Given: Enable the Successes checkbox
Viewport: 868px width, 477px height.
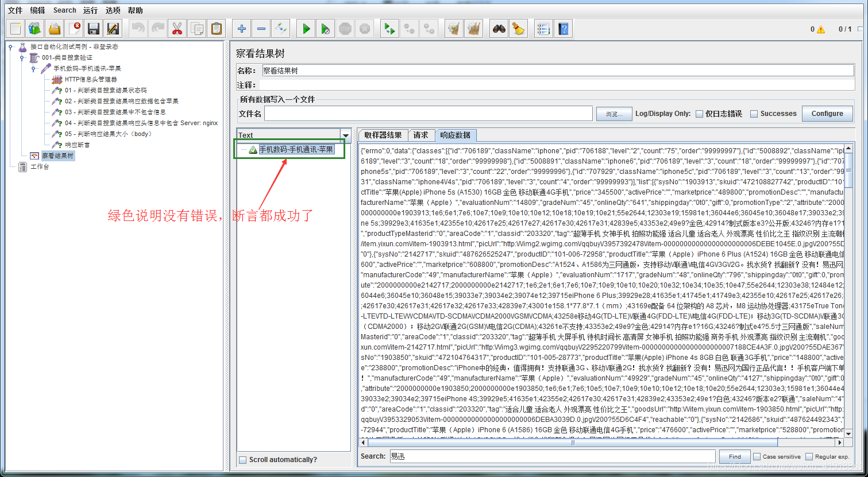Looking at the screenshot, I should pos(754,114).
